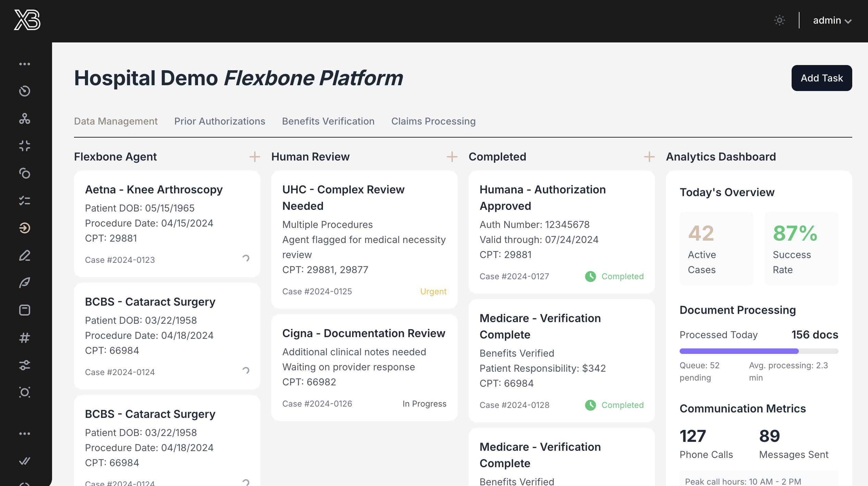The image size is (868, 486).
Task: Click Patient Responsibility: $342 text
Action: pos(543,368)
